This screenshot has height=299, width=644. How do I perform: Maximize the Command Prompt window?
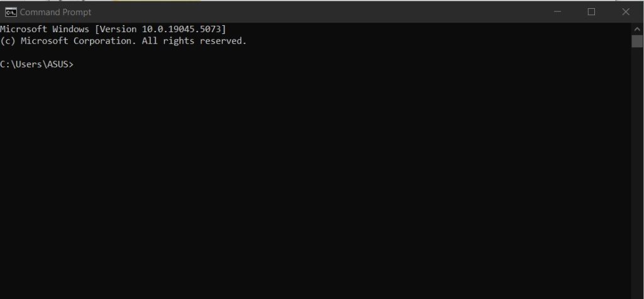[591, 12]
